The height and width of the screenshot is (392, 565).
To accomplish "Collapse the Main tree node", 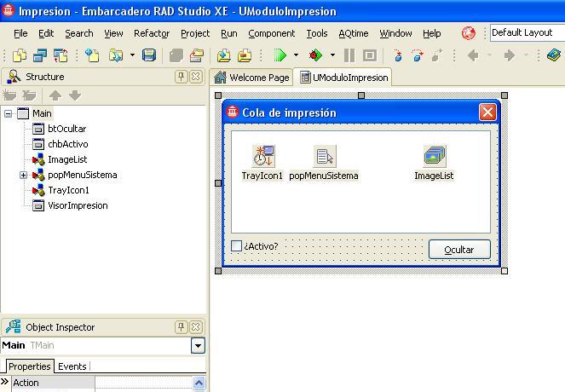I will (x=8, y=113).
